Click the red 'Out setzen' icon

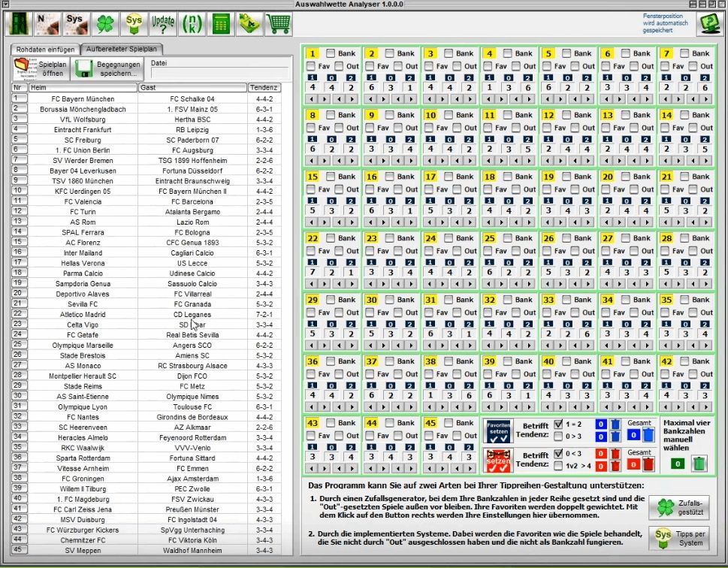point(497,461)
